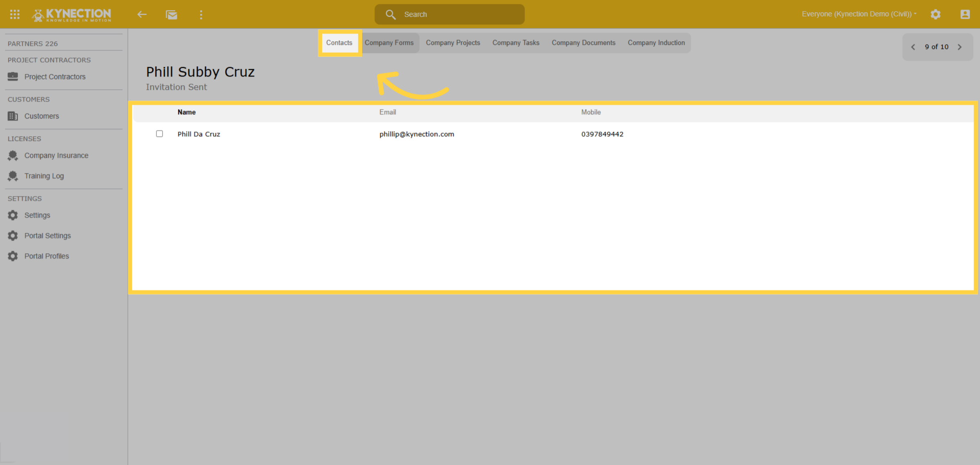Click the mobile number 0397849442
Viewport: 980px width, 465px height.
(x=602, y=134)
